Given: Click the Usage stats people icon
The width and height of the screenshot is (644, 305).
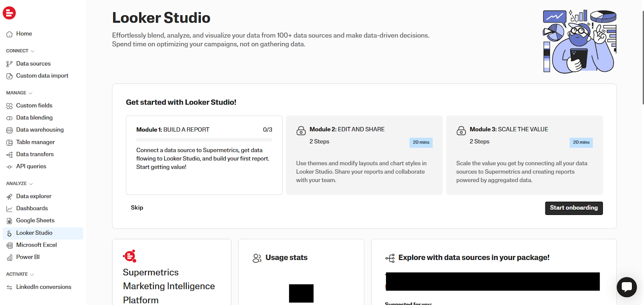Looking at the screenshot, I should (x=257, y=258).
